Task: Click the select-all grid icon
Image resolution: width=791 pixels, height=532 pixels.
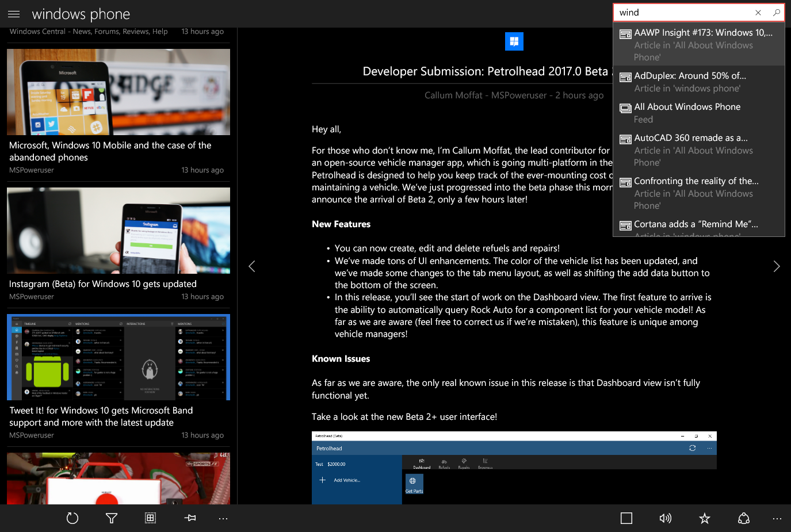Action: coord(150,518)
